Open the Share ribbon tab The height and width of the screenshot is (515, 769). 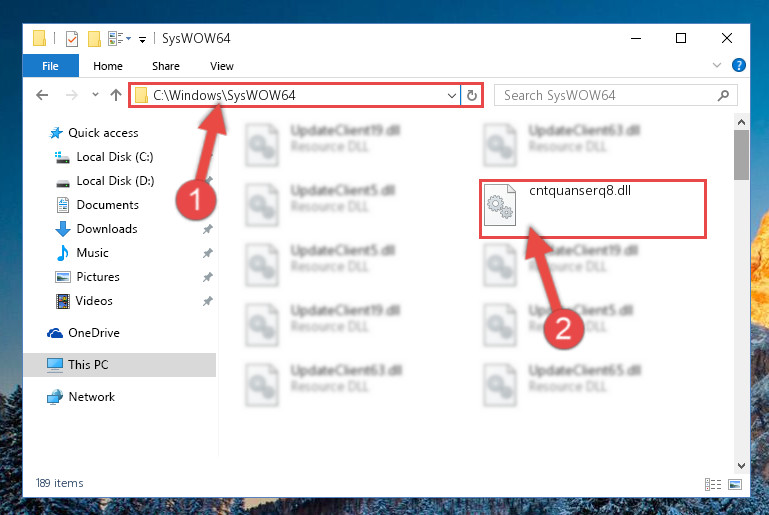click(x=166, y=66)
